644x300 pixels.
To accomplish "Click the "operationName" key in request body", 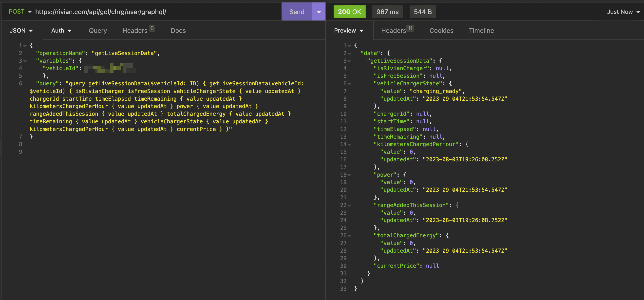I will (60, 53).
